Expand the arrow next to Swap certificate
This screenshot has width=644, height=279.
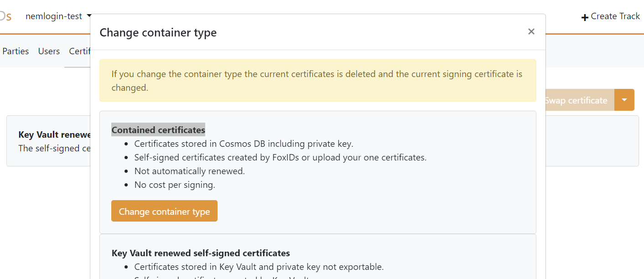624,100
